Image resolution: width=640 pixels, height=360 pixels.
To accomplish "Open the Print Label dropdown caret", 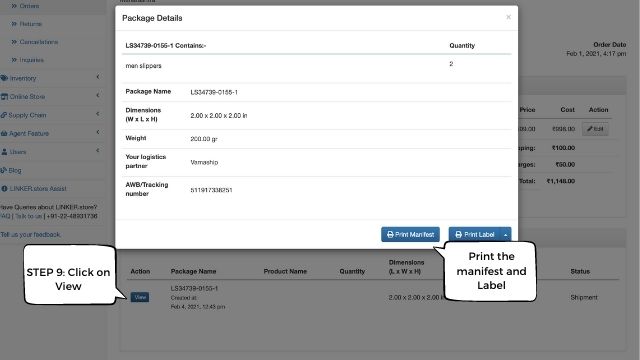I will pos(505,235).
